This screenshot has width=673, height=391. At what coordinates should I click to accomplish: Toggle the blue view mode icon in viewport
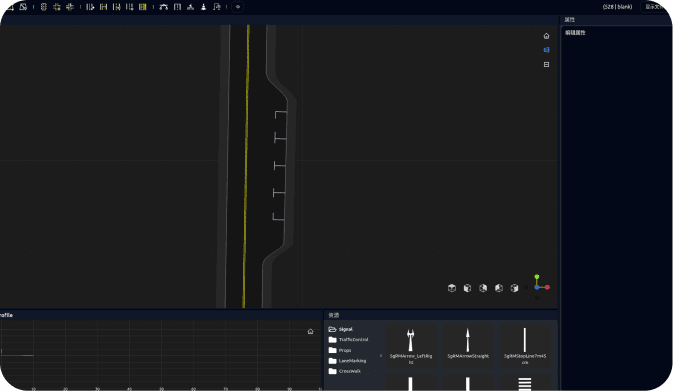click(546, 50)
